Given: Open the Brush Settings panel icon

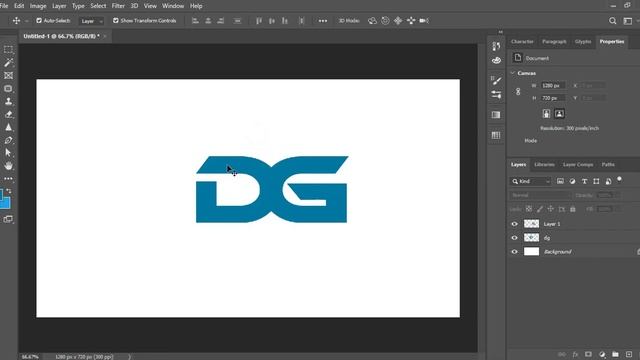Looking at the screenshot, I should pos(496,95).
